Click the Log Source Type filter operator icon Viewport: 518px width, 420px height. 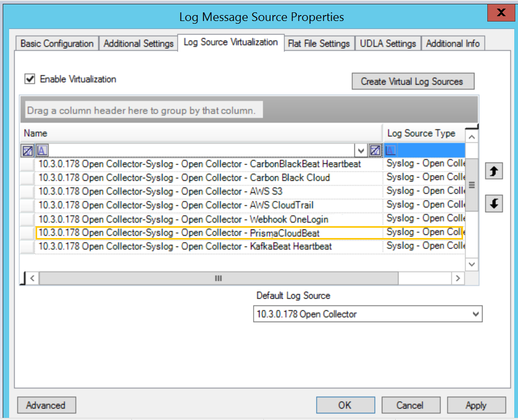390,150
